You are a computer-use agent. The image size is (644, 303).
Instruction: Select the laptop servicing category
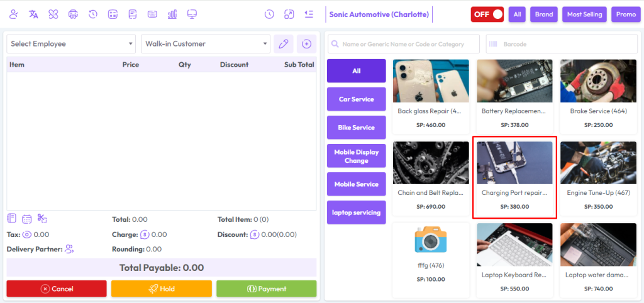tap(357, 212)
